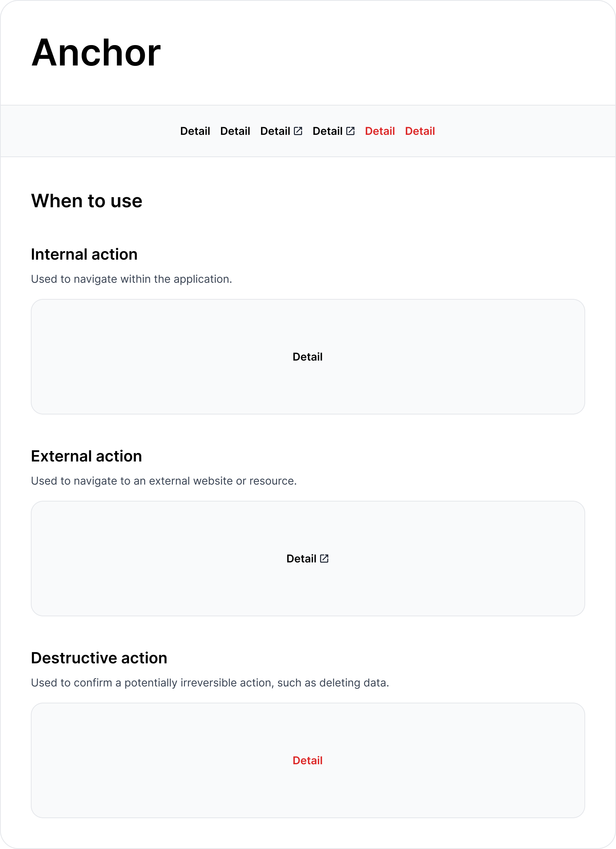This screenshot has width=616, height=849.
Task: Click the external-link icon in the External action example
Action: coord(324,559)
